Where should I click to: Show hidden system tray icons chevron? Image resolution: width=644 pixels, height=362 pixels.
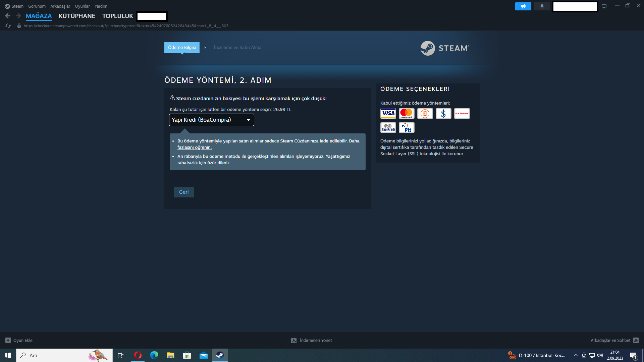click(x=576, y=355)
